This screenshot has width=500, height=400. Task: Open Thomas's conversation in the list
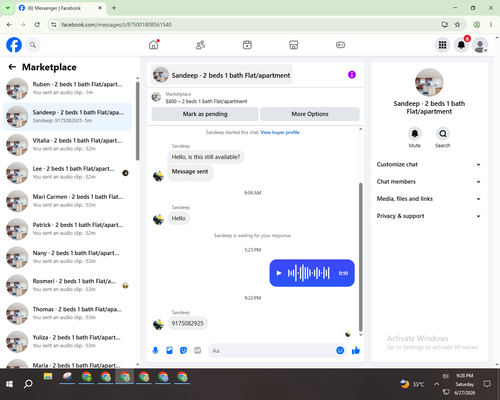click(67, 313)
